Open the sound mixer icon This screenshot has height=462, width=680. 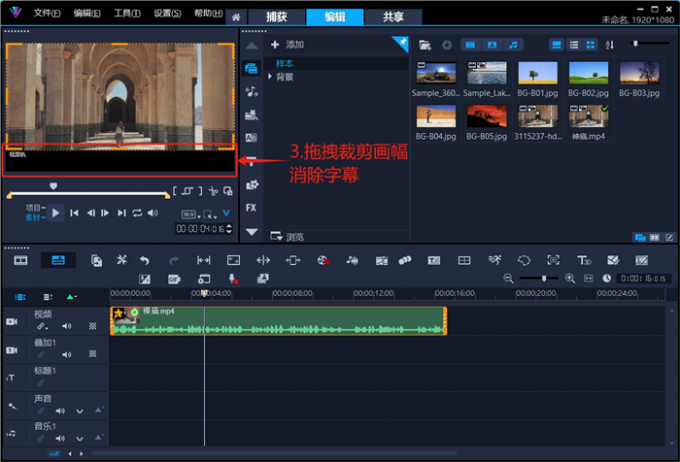tap(352, 260)
